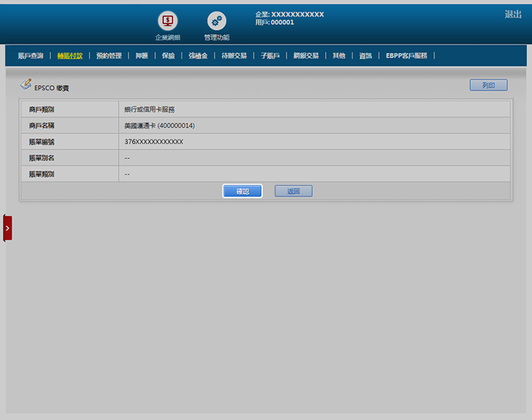Click the 企業網銀 monitor icon
This screenshot has width=532, height=420.
pyautogui.click(x=168, y=21)
